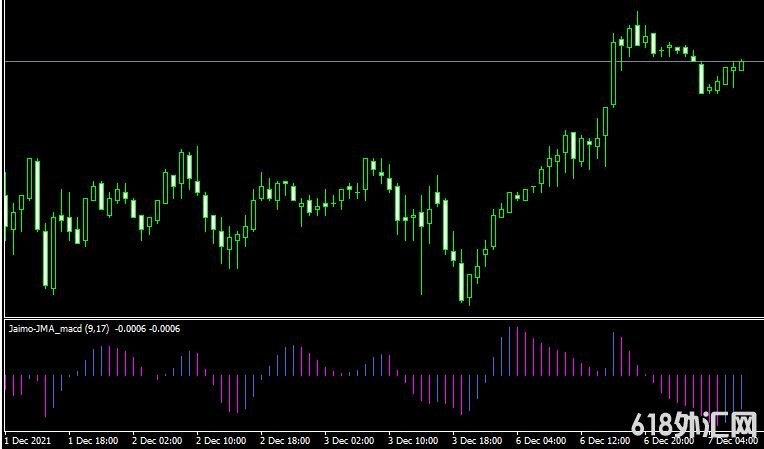
Task: Click the -0.0006 indicator values text
Action: [x=147, y=329]
